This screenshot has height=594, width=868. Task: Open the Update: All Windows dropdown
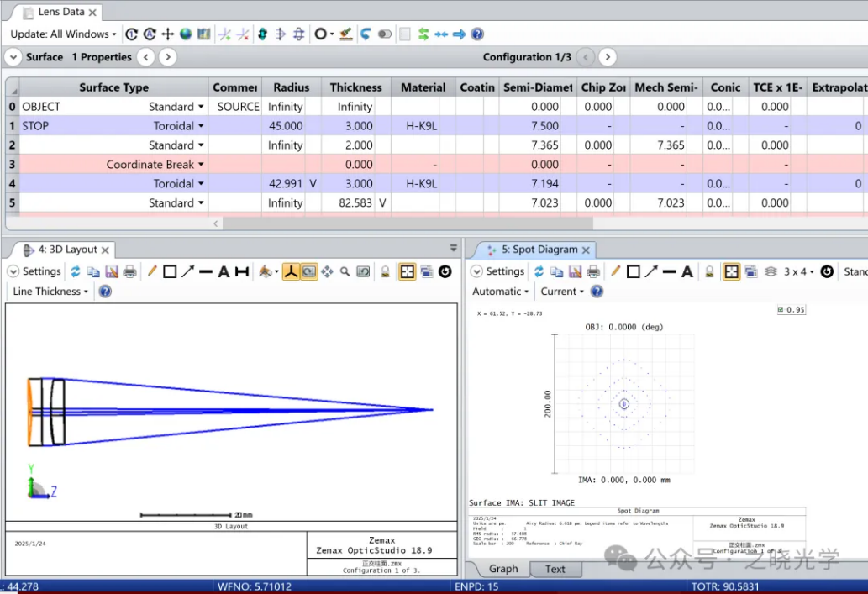pyautogui.click(x=64, y=34)
